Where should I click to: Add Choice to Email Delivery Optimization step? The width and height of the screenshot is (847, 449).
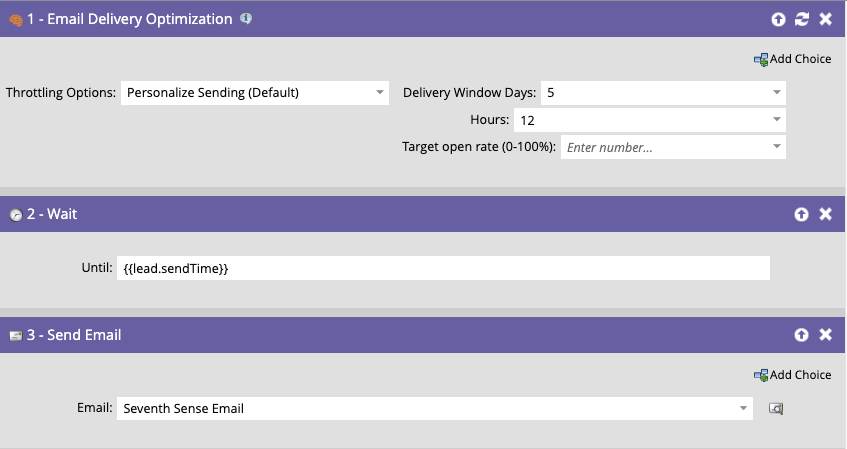coord(792,59)
